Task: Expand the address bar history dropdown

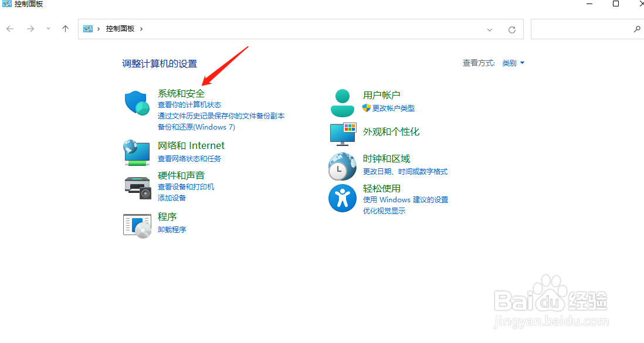Action: [x=490, y=29]
